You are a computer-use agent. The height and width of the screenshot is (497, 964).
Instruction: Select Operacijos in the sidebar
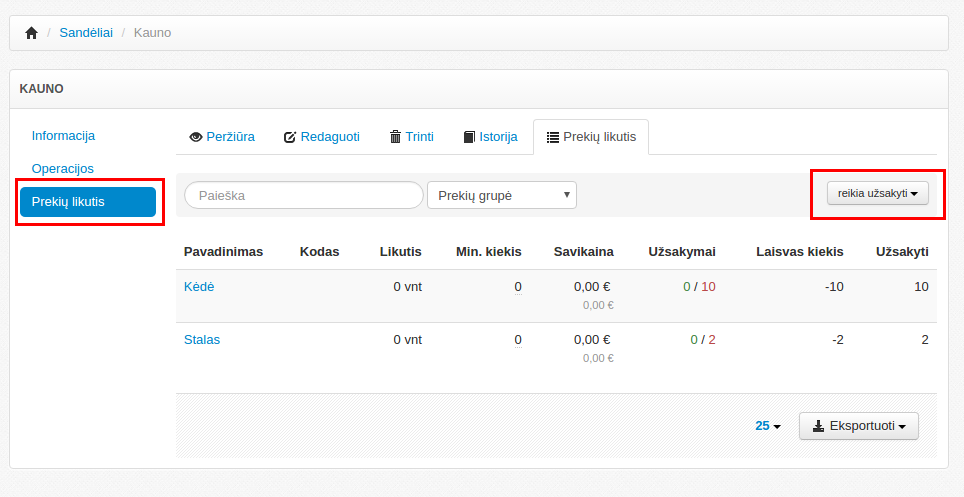click(62, 168)
